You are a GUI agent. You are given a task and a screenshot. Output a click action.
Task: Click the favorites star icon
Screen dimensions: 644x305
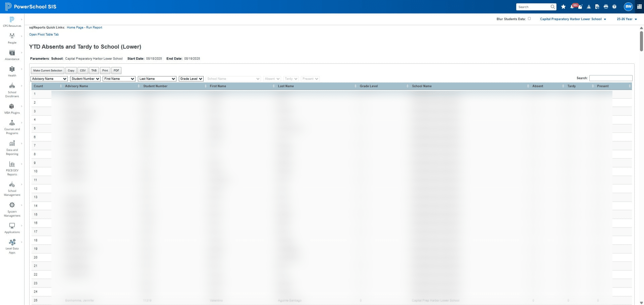click(563, 7)
